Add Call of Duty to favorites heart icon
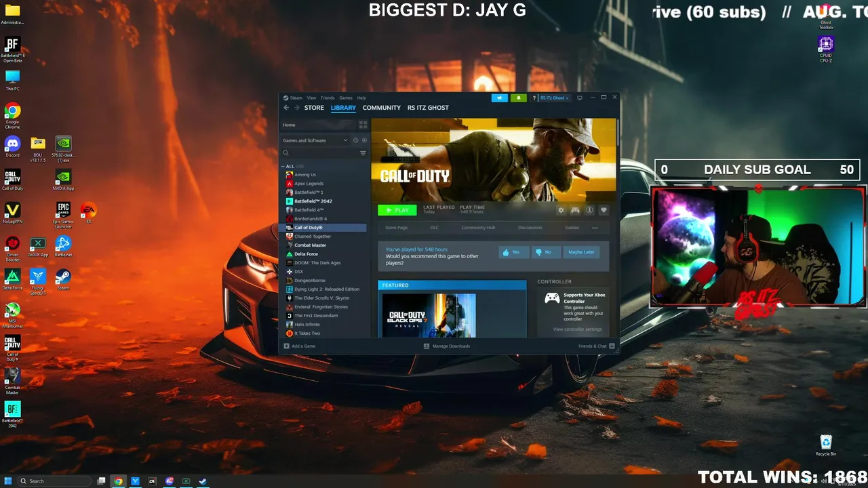The image size is (868, 488). tap(604, 210)
